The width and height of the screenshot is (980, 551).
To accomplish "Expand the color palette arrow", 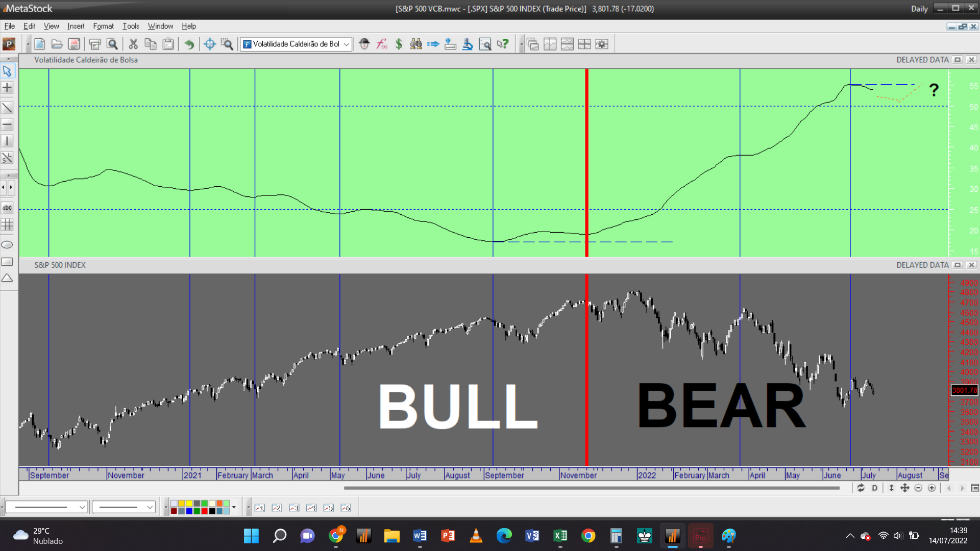I will [x=234, y=507].
